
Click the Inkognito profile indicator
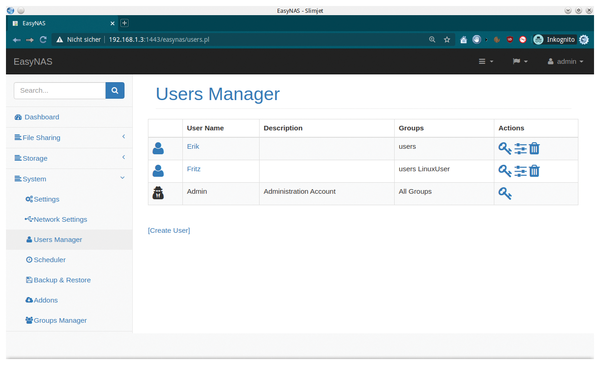tap(554, 39)
